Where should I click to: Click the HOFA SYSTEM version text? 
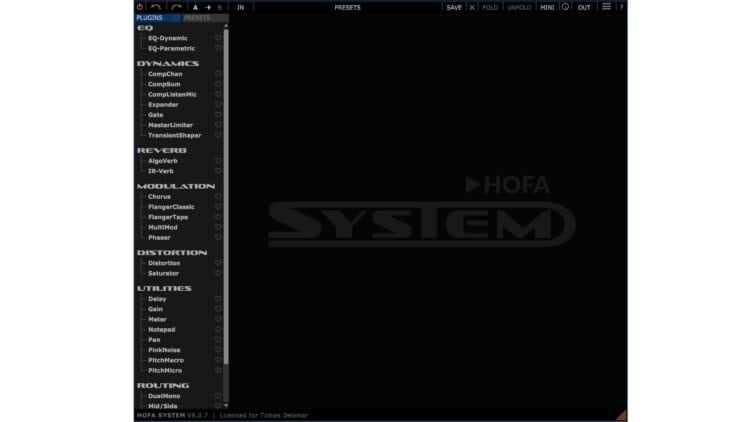click(172, 415)
